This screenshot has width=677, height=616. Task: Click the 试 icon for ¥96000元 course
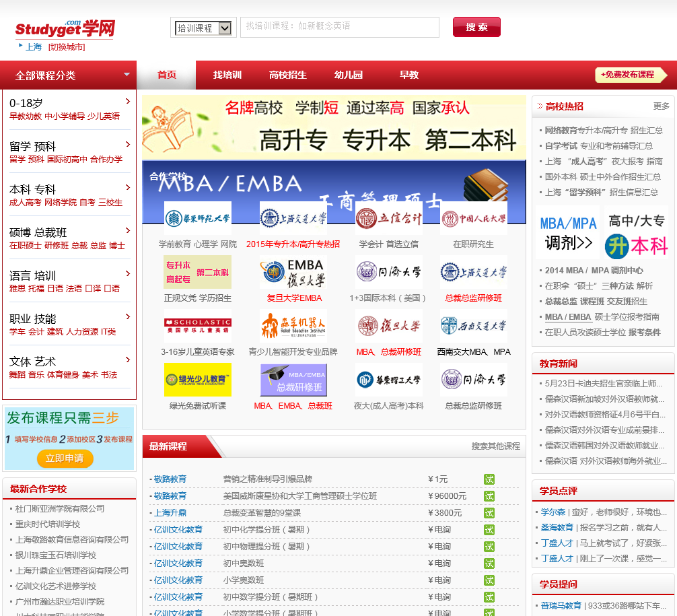tap(489, 496)
